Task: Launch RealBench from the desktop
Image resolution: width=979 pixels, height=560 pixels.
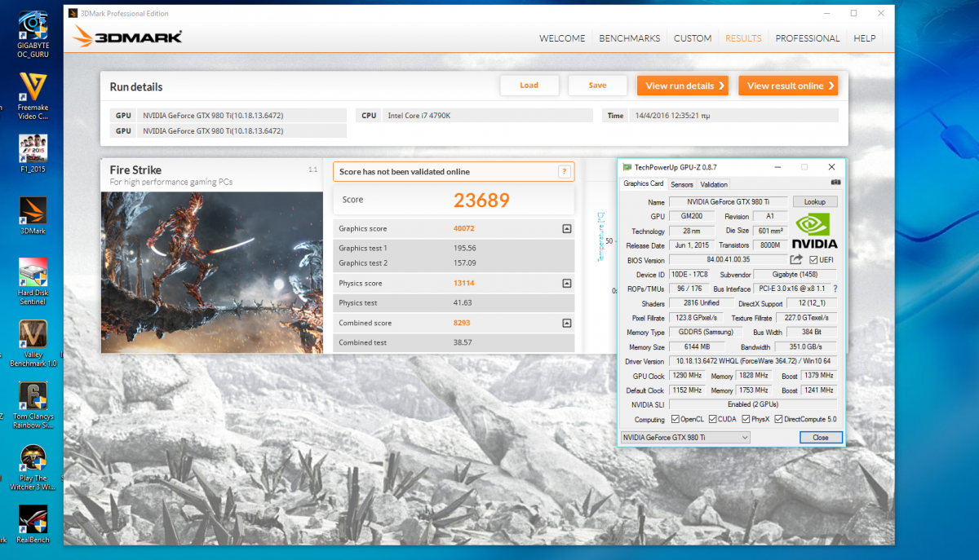Action: pos(33,524)
